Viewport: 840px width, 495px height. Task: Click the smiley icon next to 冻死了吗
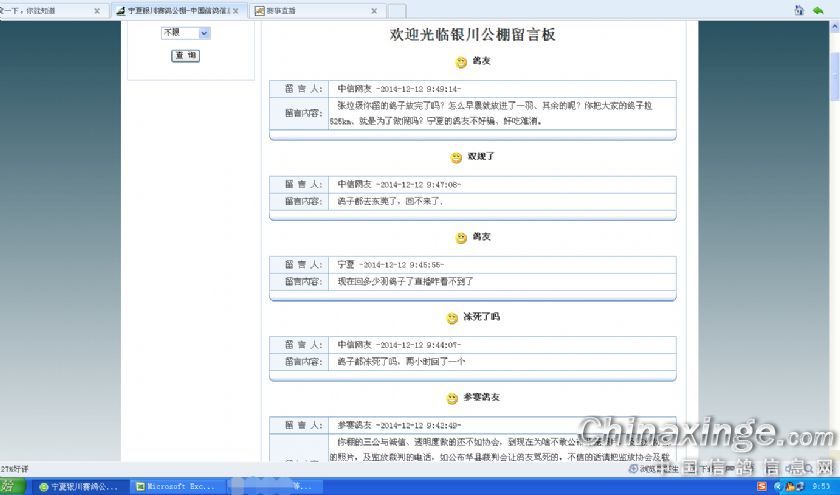point(452,318)
